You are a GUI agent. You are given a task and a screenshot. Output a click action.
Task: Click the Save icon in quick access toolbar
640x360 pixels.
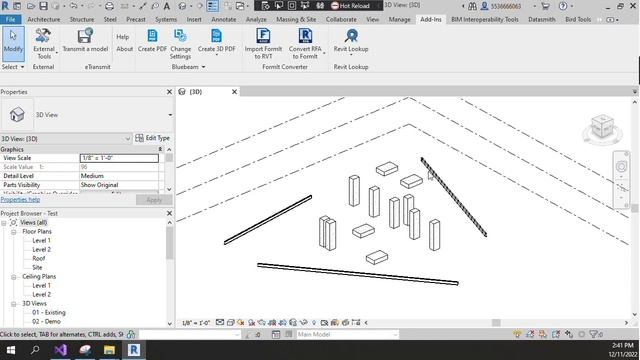coord(43,6)
